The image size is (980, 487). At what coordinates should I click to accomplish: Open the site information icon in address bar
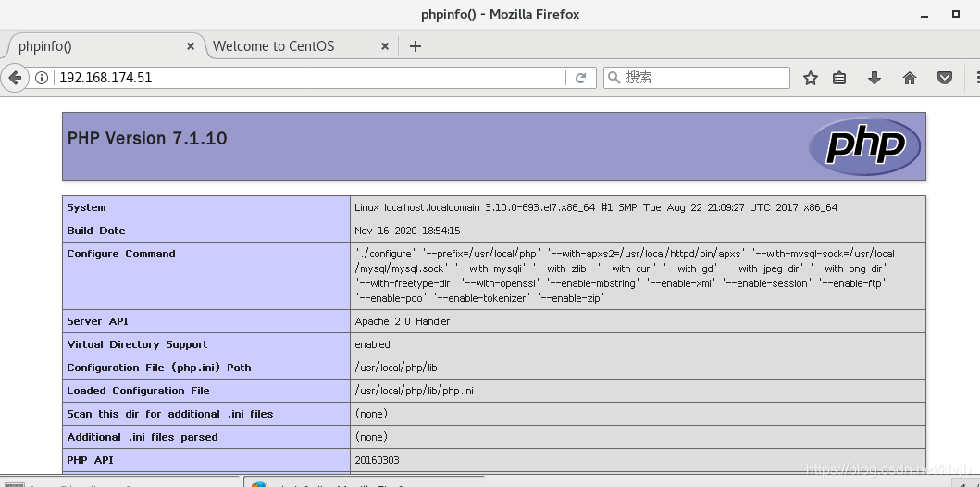click(x=42, y=78)
